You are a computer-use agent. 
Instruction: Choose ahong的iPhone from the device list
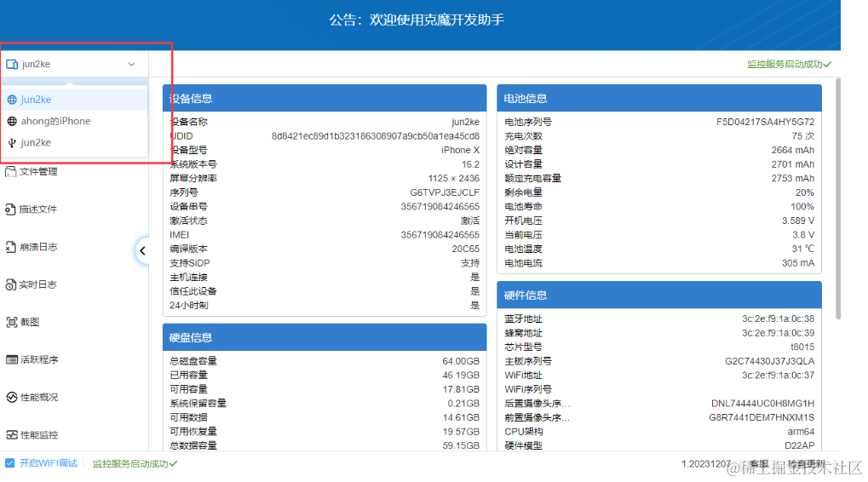coord(55,121)
